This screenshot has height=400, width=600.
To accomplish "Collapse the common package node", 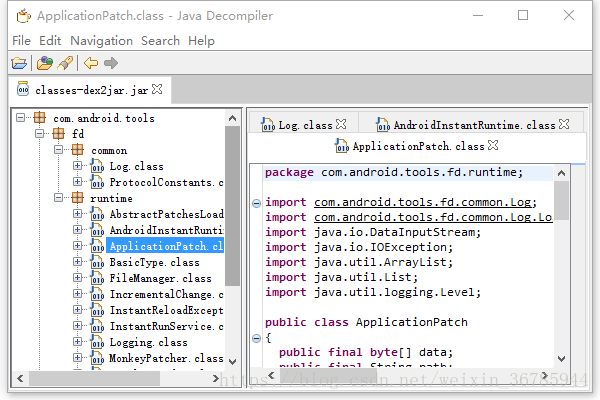I will 59,150.
